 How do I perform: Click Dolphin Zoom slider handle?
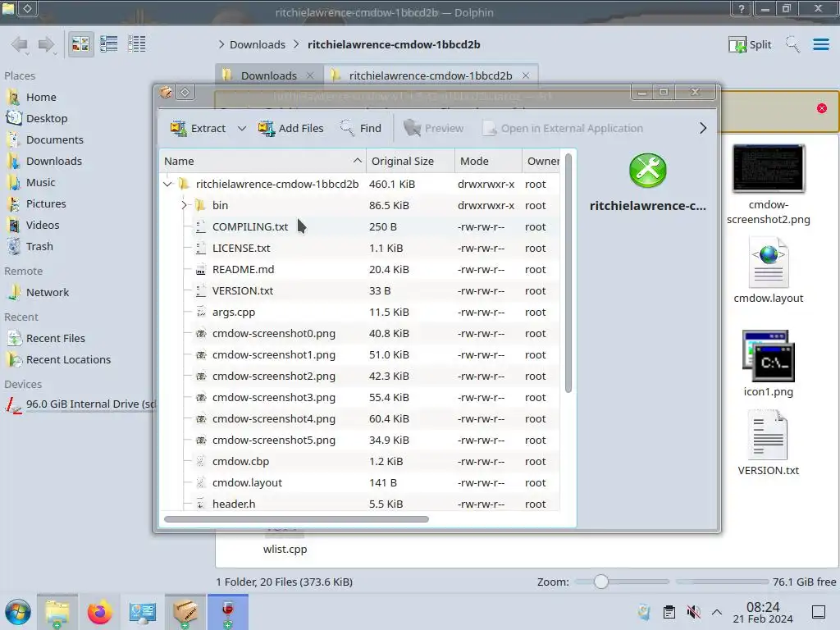tap(601, 582)
